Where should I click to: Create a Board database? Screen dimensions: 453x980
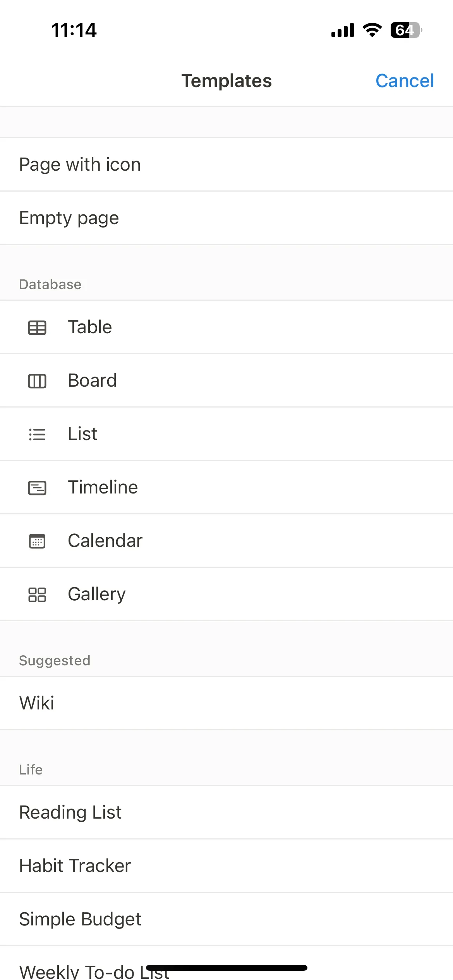(x=226, y=380)
